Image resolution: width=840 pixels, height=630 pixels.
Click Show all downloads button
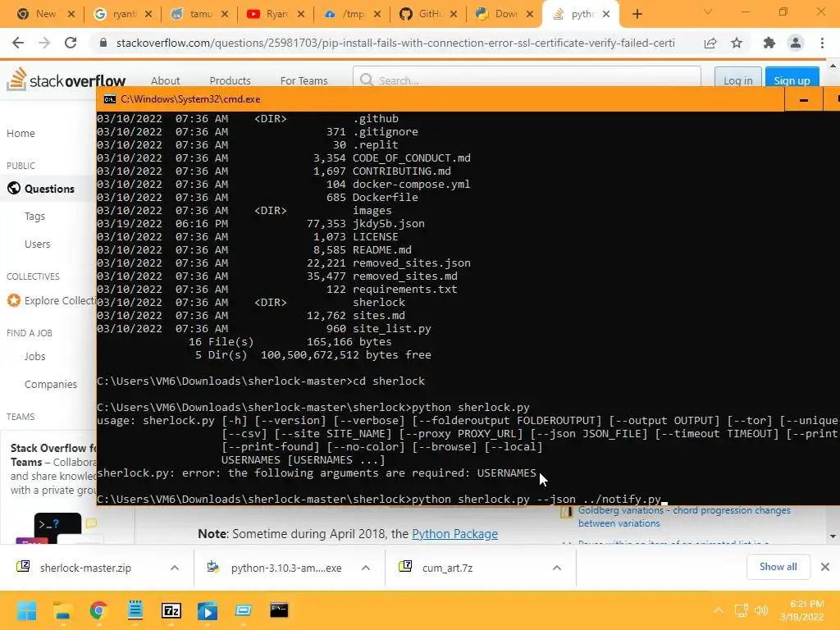coord(778,567)
